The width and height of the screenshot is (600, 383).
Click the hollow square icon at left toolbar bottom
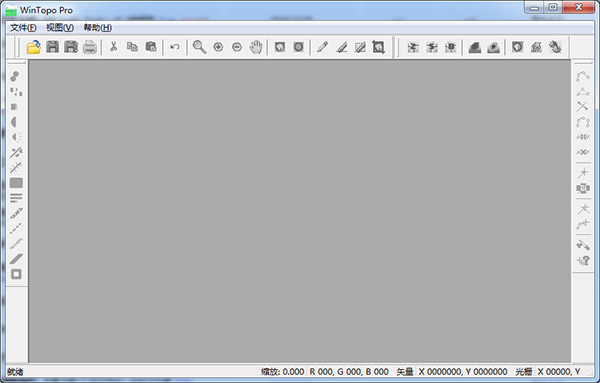coord(16,274)
